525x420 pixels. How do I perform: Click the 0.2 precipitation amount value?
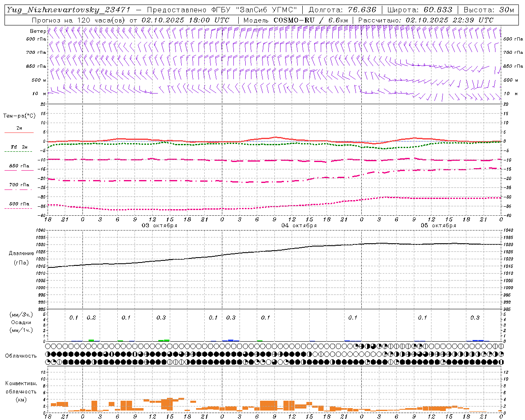(x=91, y=318)
